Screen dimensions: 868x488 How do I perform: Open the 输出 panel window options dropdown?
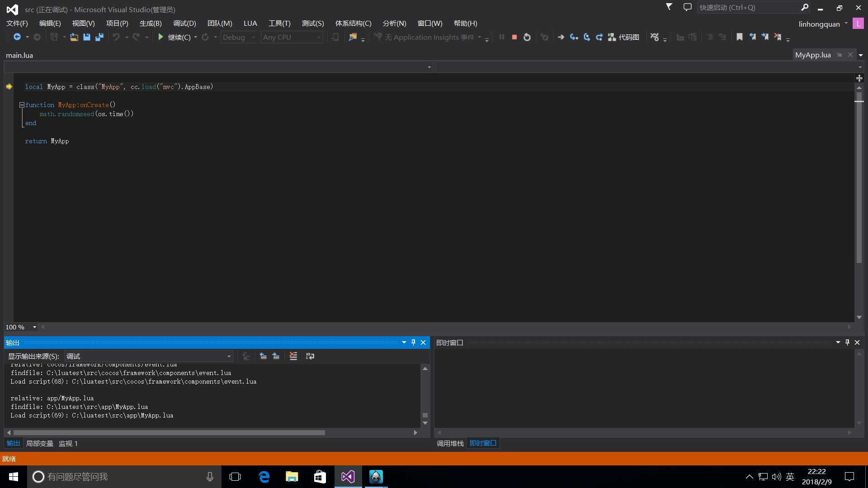point(404,343)
